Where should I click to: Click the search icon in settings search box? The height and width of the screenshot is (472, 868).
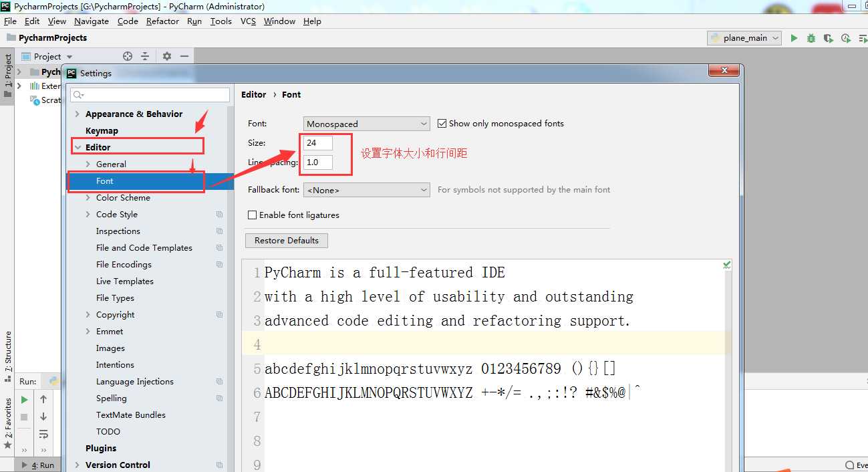pyautogui.click(x=78, y=95)
